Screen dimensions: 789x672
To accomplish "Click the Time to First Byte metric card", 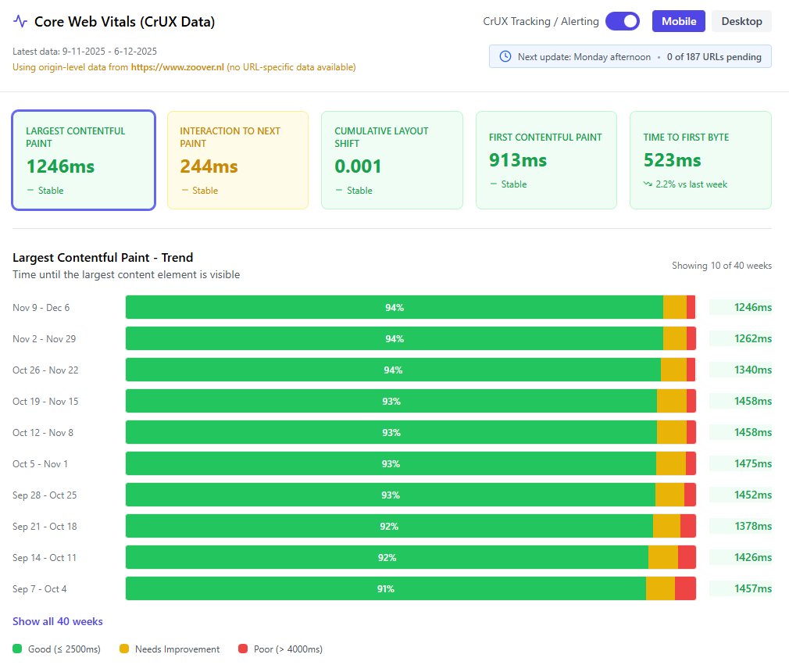I will [x=700, y=160].
